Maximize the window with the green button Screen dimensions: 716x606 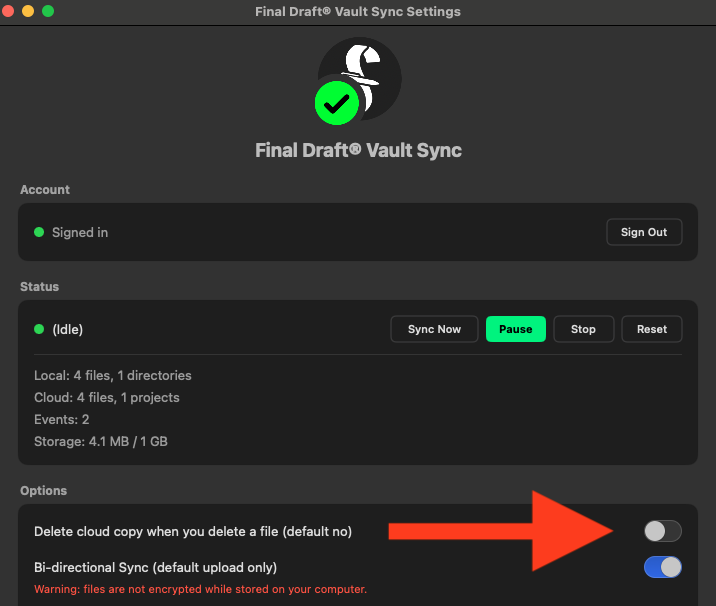[x=47, y=11]
